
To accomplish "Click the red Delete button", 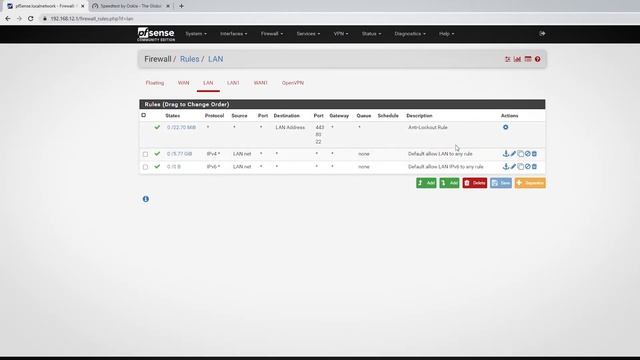I will 475,183.
